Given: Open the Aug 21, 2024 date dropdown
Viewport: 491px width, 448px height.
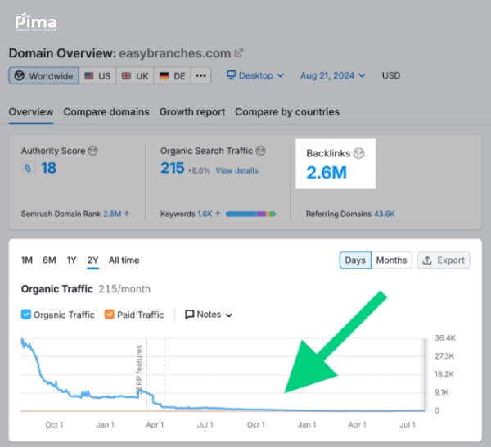Looking at the screenshot, I should [331, 76].
